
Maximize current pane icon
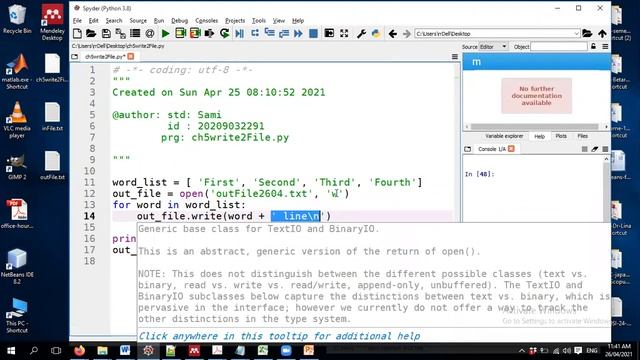(x=329, y=33)
